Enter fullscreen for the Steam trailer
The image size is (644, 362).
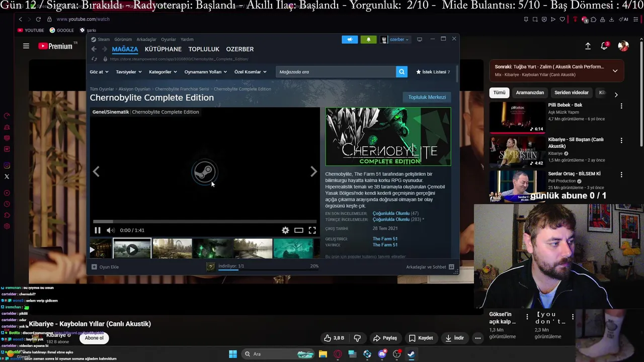tap(312, 230)
